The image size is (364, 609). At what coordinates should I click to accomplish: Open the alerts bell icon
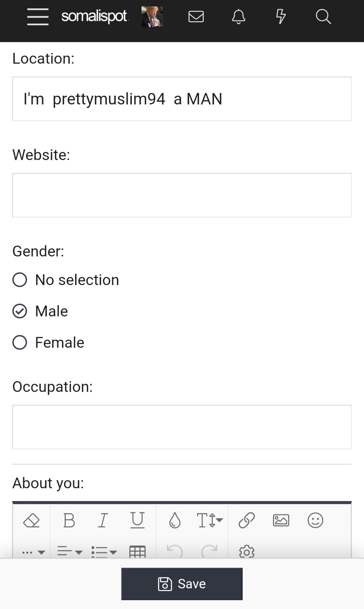[238, 17]
